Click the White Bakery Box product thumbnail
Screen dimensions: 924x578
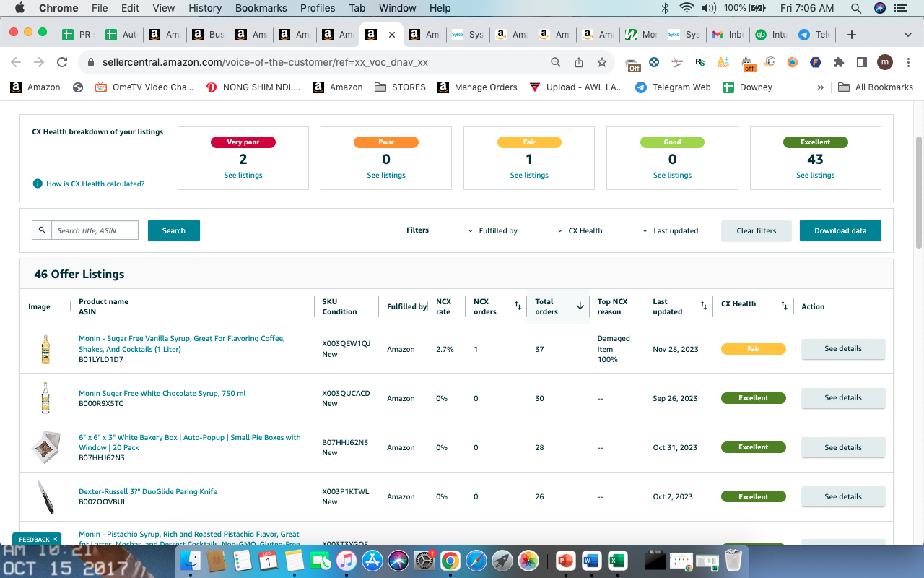tap(45, 447)
